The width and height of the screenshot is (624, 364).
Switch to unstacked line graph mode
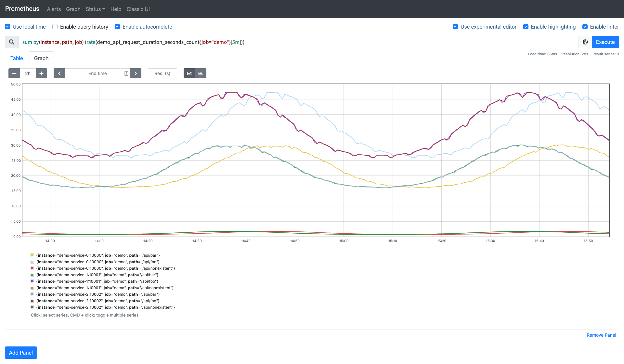pos(189,73)
